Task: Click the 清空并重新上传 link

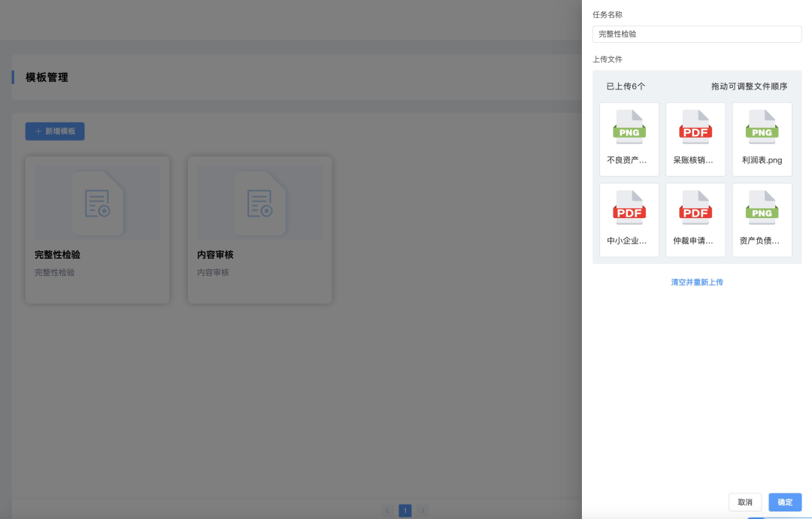Action: [697, 282]
